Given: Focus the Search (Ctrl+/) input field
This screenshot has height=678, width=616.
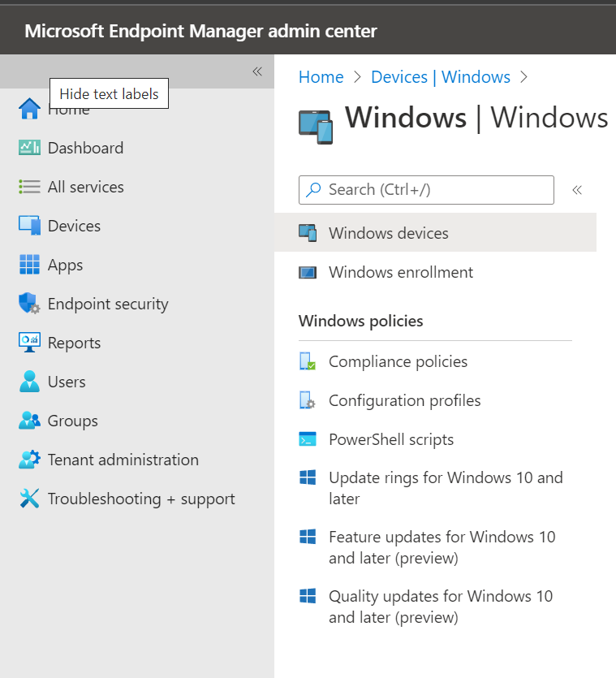Looking at the screenshot, I should click(x=426, y=190).
